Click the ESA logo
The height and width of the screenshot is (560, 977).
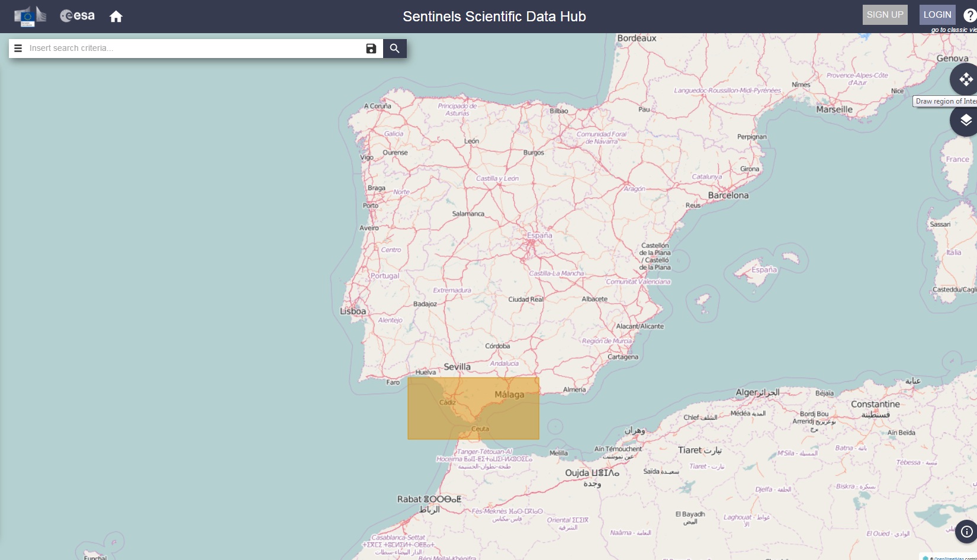coord(78,16)
